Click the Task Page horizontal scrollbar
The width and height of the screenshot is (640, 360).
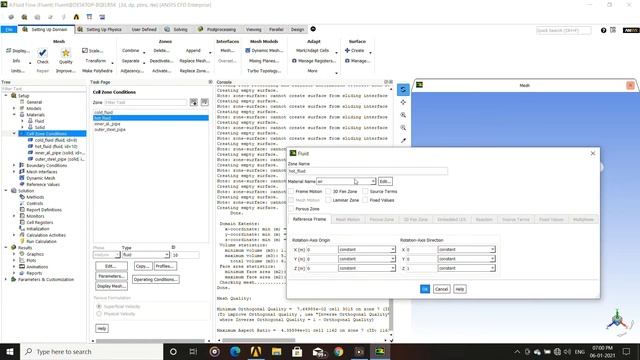coord(150,340)
